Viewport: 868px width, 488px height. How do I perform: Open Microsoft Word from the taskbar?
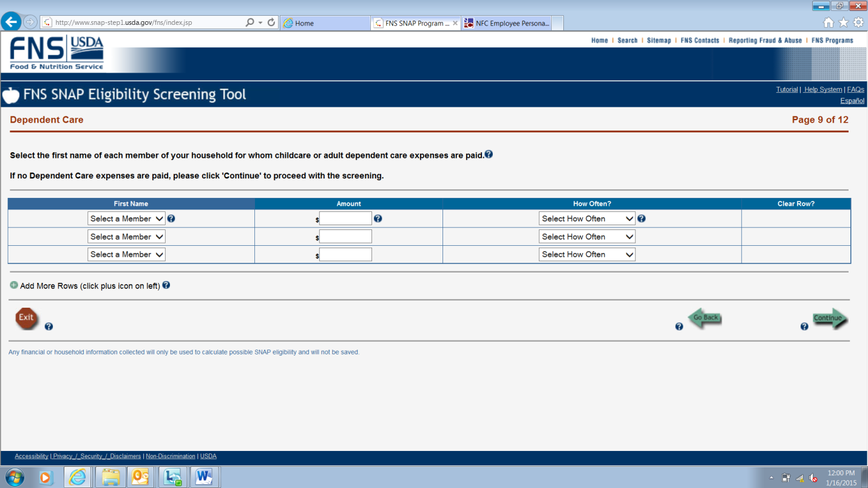pyautogui.click(x=204, y=477)
